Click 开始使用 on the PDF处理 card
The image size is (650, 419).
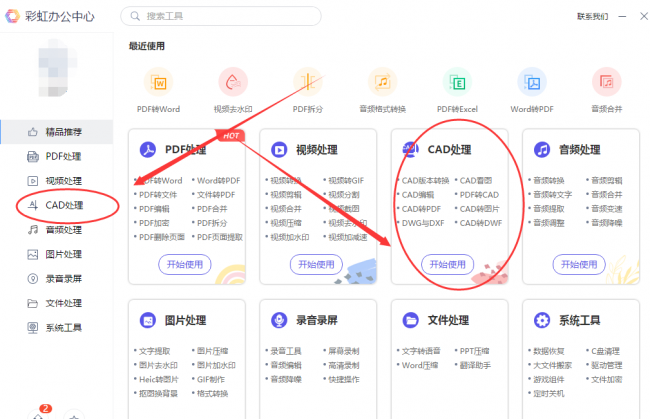(185, 264)
